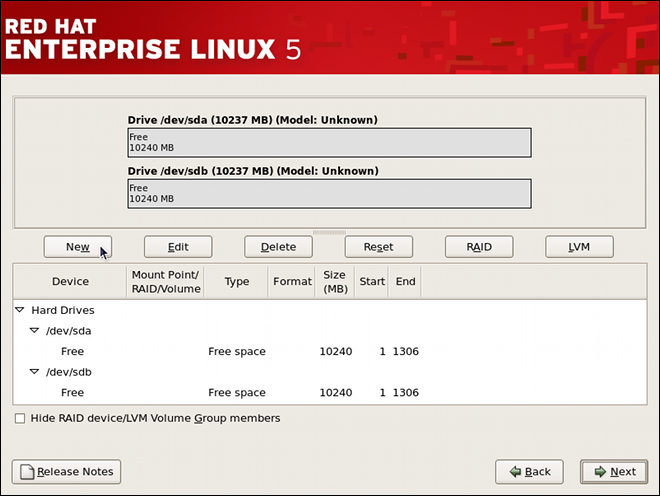Collapse the Hard Drives tree node
Image resolution: width=660 pixels, height=496 pixels.
point(20,311)
